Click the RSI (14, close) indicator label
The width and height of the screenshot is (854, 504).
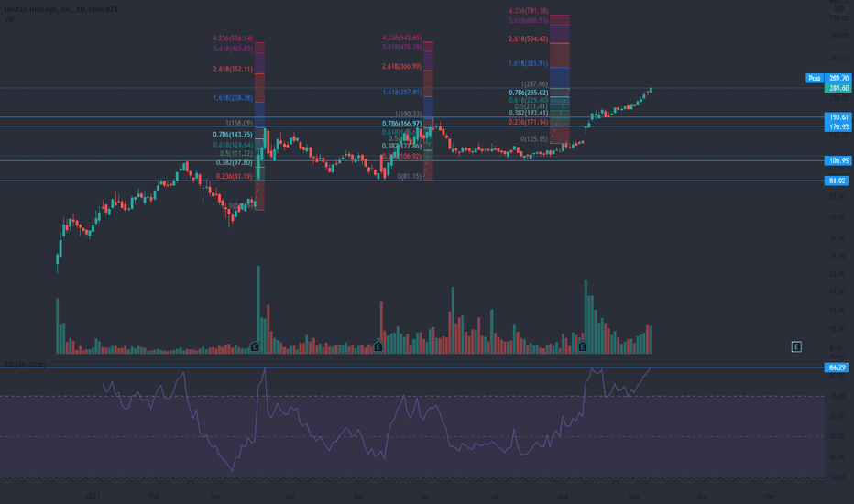(25, 364)
